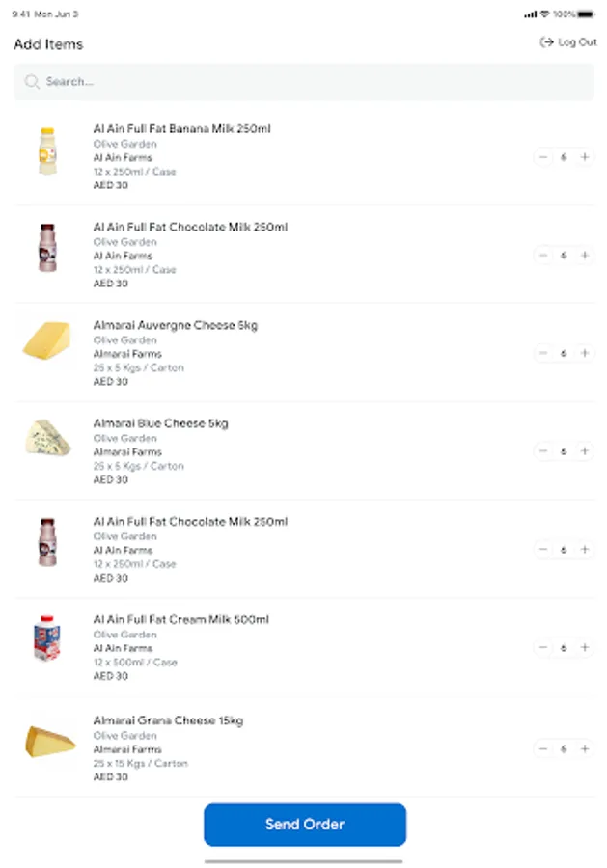Add one more Almarai Blue Cheese

point(584,451)
